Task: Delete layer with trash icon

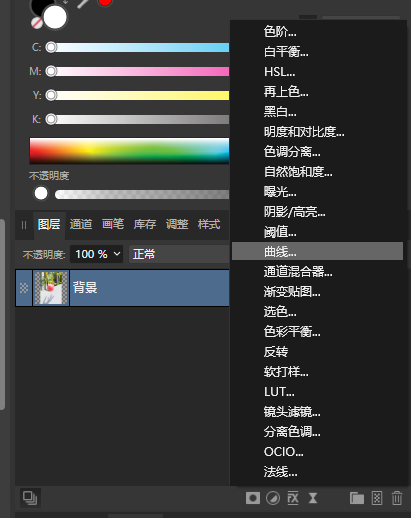Action: (x=397, y=498)
